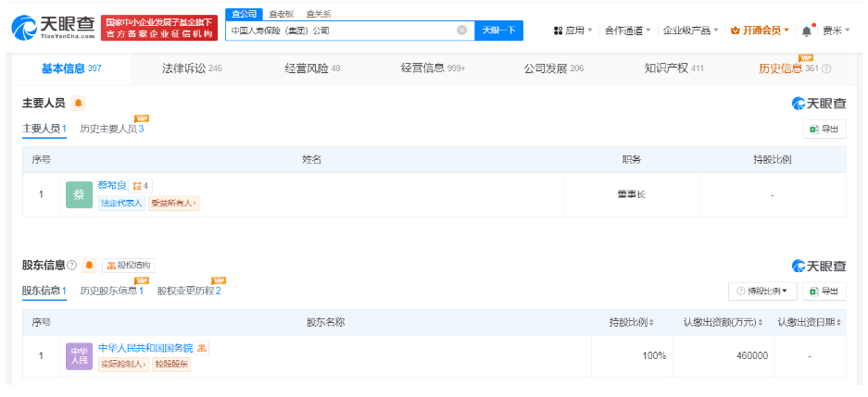
Task: Click the question mark icon next to 历史信息
Action: click(x=826, y=68)
